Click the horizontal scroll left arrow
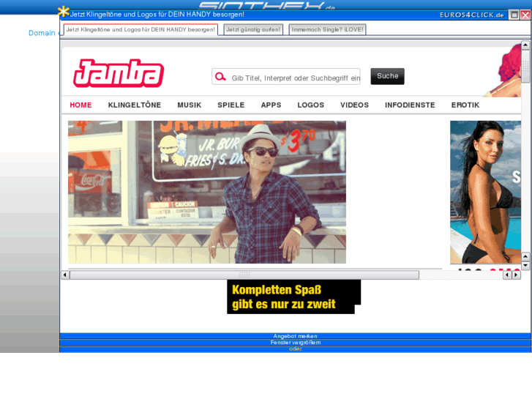The image size is (532, 399). pyautogui.click(x=65, y=275)
